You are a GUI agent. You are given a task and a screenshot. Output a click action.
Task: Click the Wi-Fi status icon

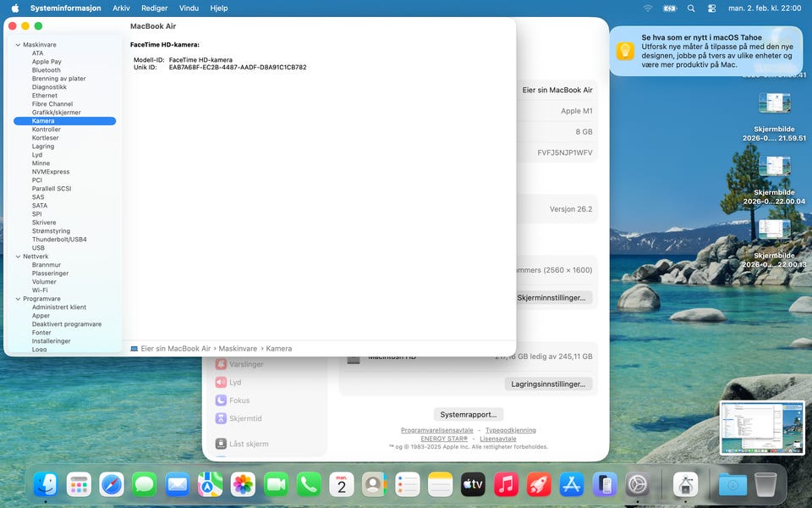(648, 8)
